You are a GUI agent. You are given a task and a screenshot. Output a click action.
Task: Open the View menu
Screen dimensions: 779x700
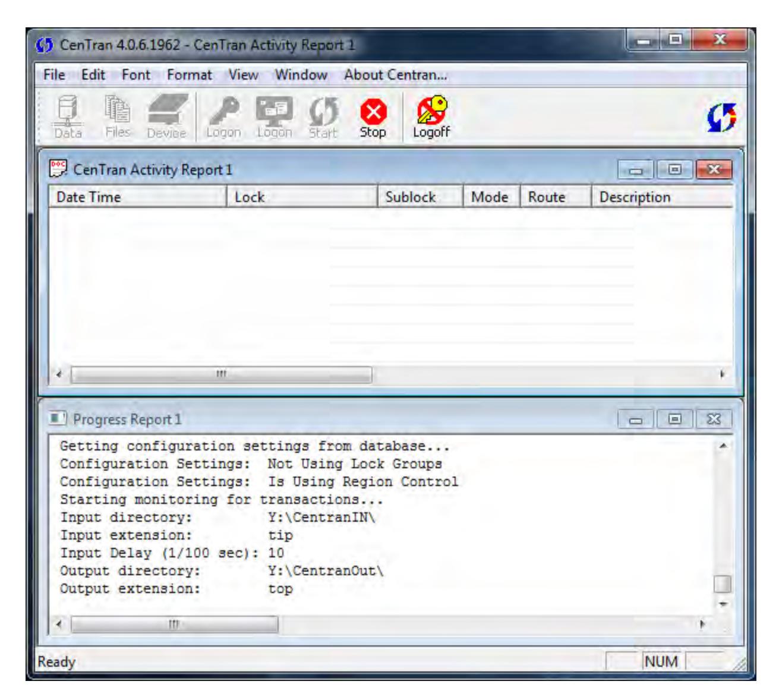tap(244, 75)
